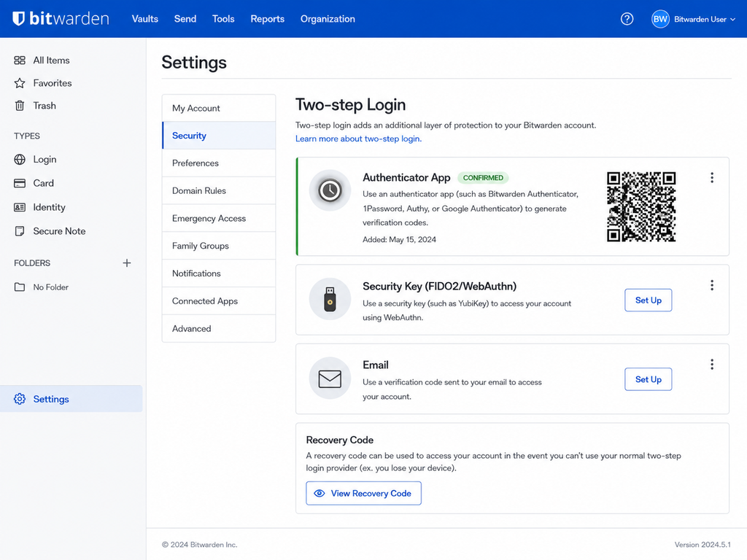The height and width of the screenshot is (560, 747).
Task: Follow Learn more about two-step login link
Action: click(358, 139)
